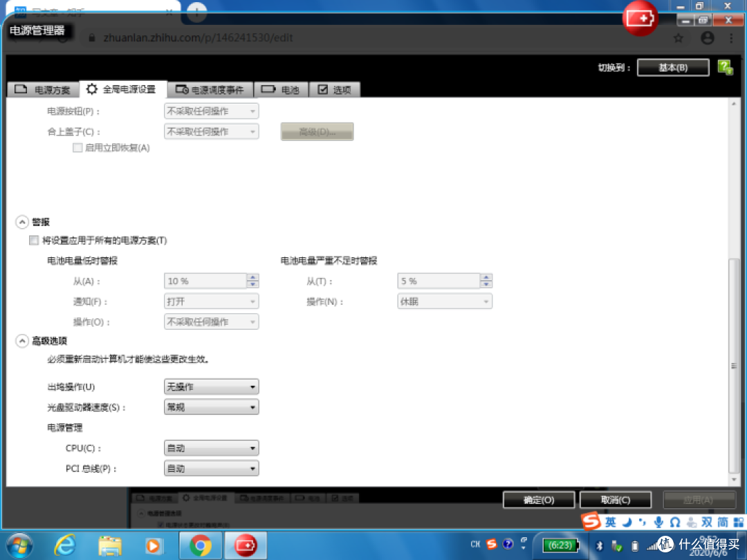Screen dimensions: 747x560
Task: Click 取消(C) button
Action: point(615,500)
